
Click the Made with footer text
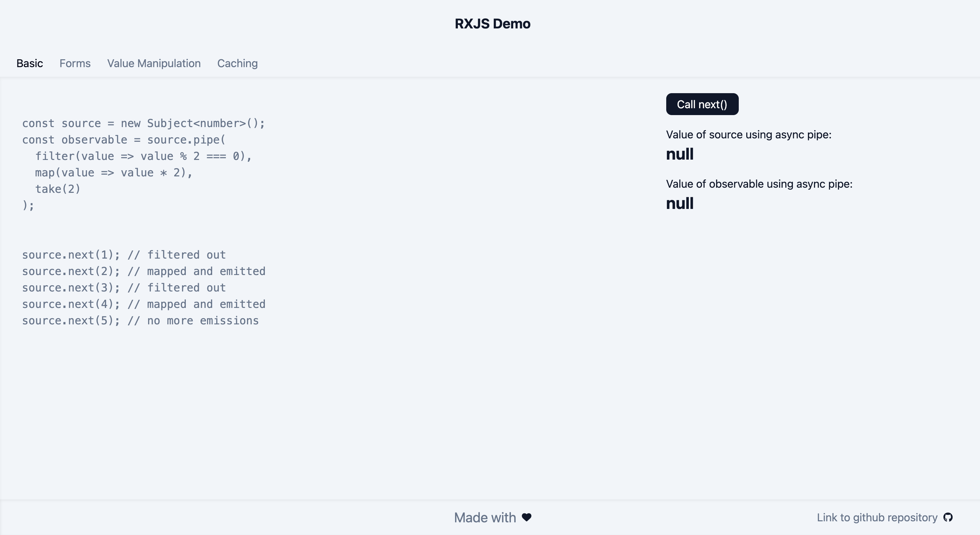pyautogui.click(x=485, y=518)
